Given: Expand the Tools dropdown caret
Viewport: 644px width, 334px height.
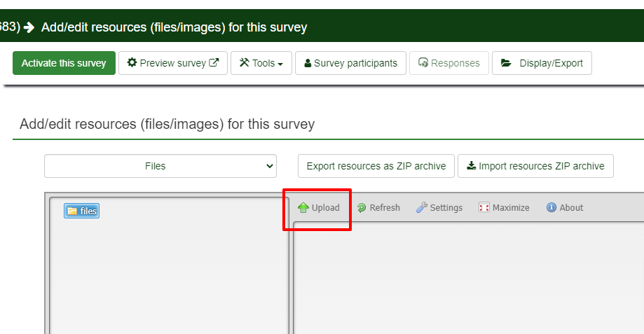Looking at the screenshot, I should [x=280, y=64].
